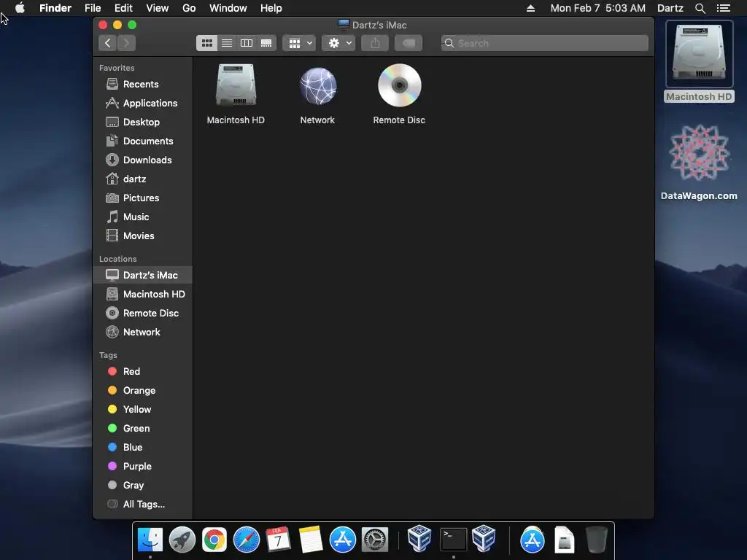Filter by the Green tag
747x560 pixels.
tap(142, 429)
